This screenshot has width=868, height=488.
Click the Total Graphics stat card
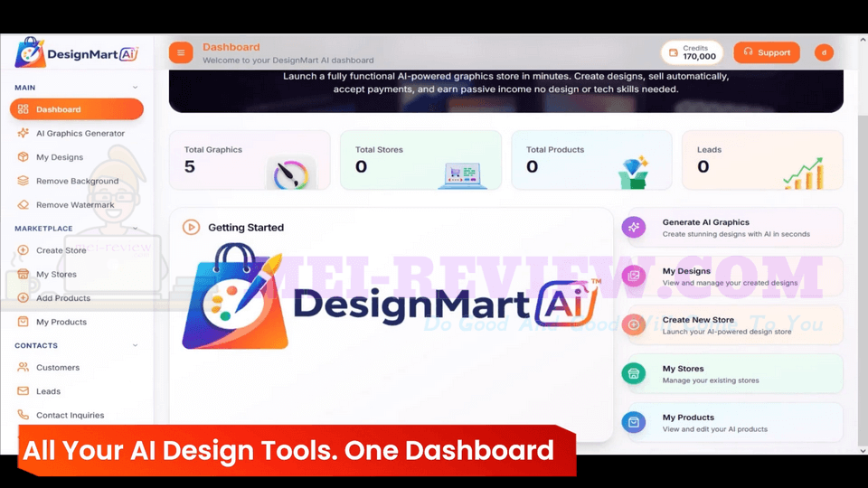pyautogui.click(x=250, y=160)
